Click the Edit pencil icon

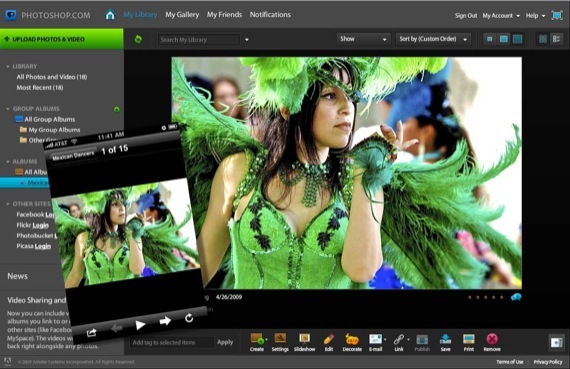click(329, 339)
